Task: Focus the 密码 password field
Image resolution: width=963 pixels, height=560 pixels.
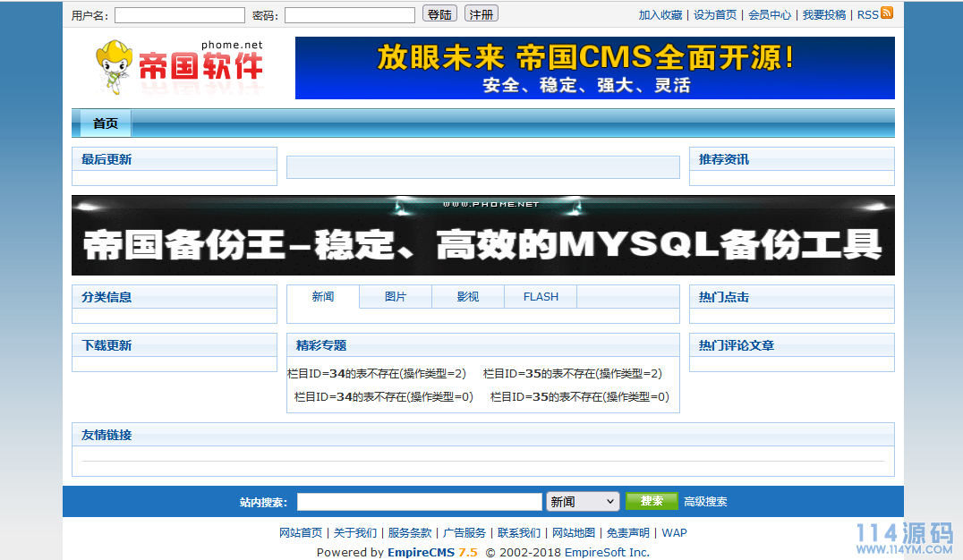Action: 350,15
